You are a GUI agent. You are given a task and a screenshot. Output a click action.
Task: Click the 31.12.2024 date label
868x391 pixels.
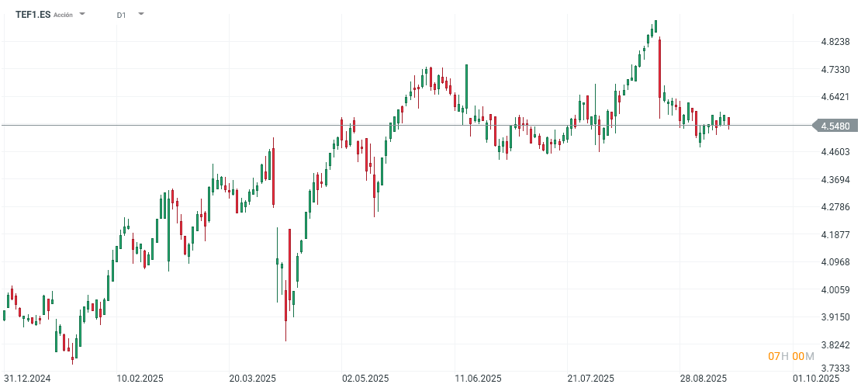(x=26, y=379)
